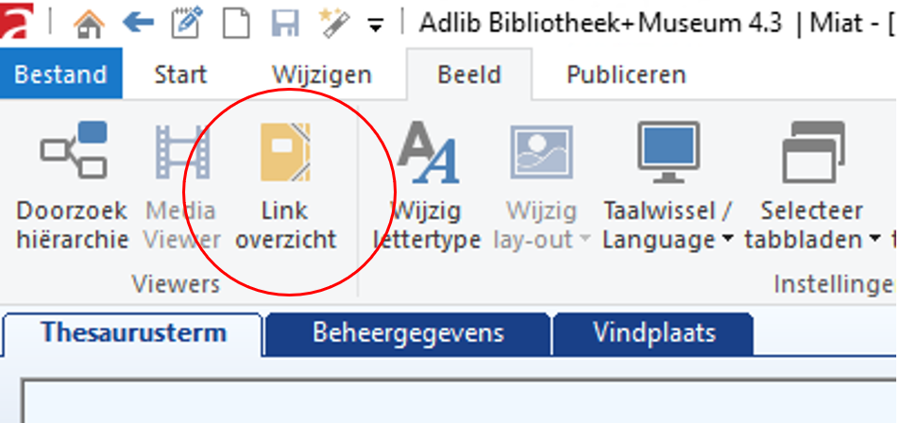Select the Vindplaats record tab

point(654,333)
